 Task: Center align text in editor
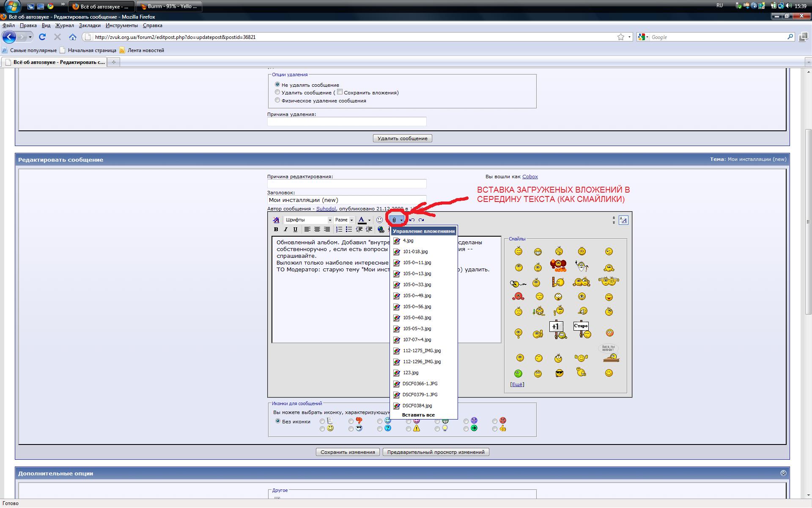coord(317,229)
